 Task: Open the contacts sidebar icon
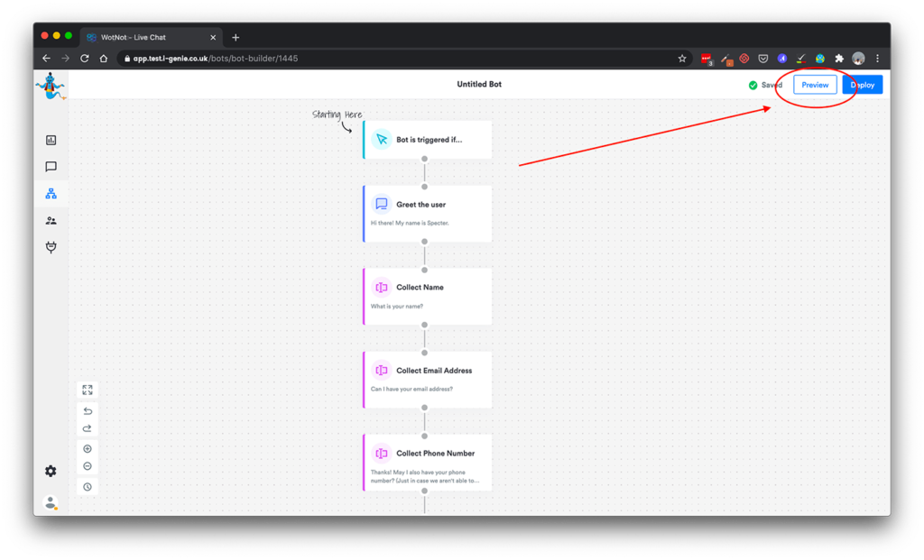click(x=51, y=221)
